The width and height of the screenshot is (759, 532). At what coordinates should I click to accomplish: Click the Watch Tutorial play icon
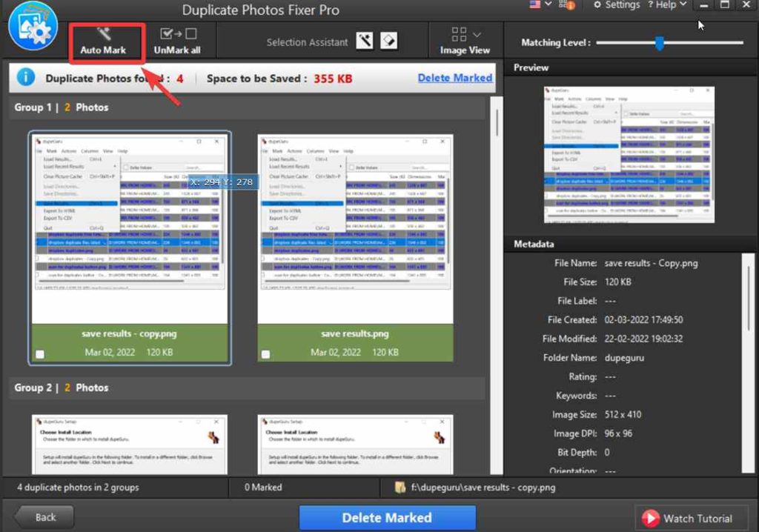650,519
